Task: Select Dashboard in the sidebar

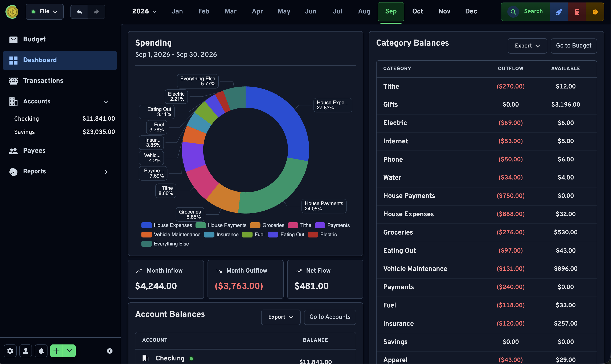Action: 60,60
